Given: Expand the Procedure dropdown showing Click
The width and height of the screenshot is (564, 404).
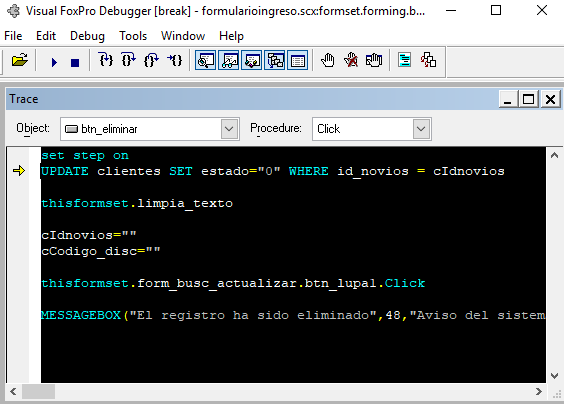Looking at the screenshot, I should (x=421, y=129).
